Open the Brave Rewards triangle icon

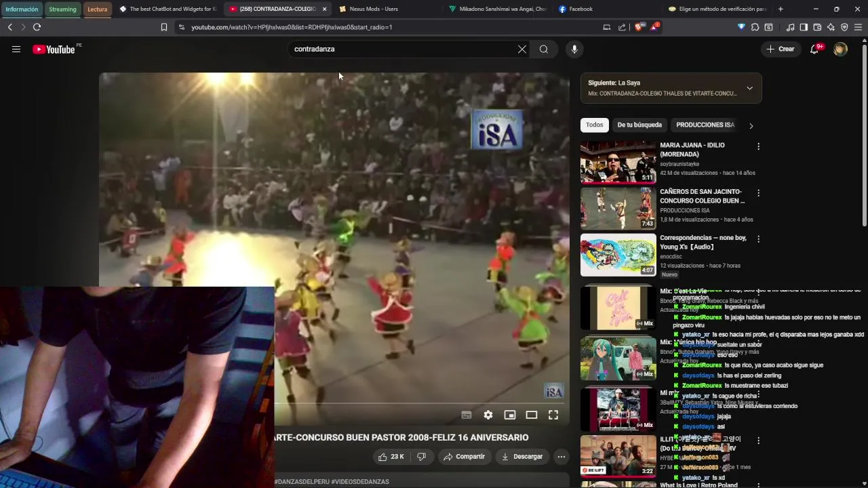(654, 27)
